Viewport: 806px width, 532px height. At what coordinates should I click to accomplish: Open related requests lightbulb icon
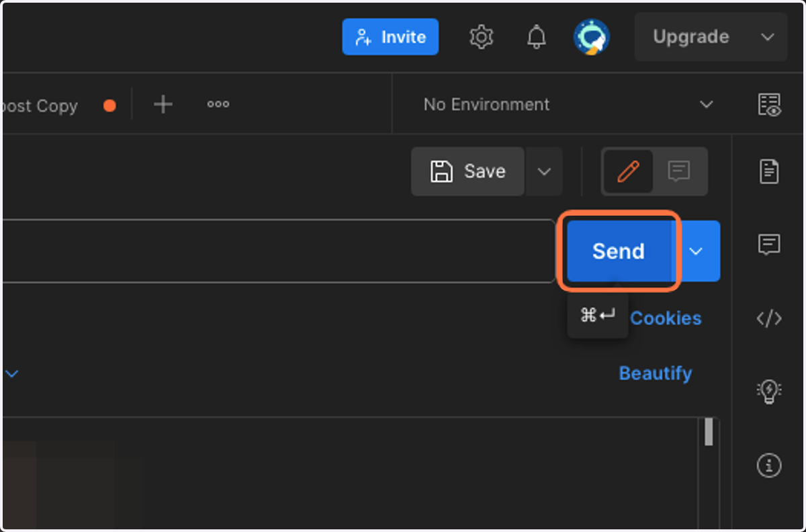(x=769, y=391)
